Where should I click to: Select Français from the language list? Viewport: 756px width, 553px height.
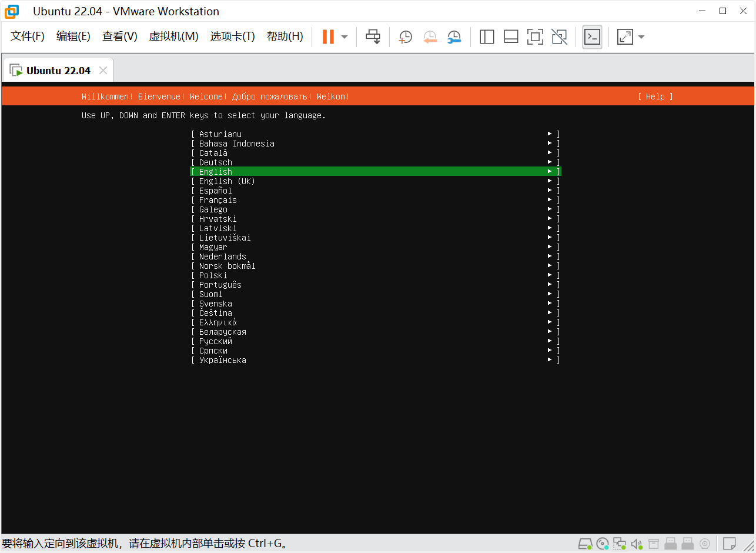[376, 200]
